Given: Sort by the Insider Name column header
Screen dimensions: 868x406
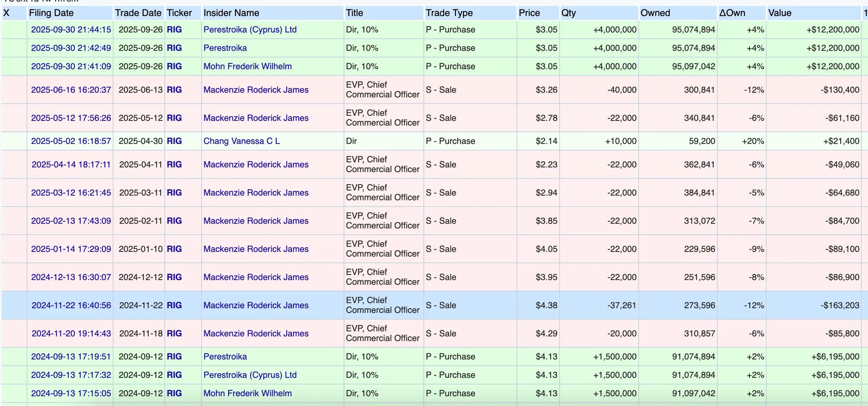Looking at the screenshot, I should click(231, 13).
